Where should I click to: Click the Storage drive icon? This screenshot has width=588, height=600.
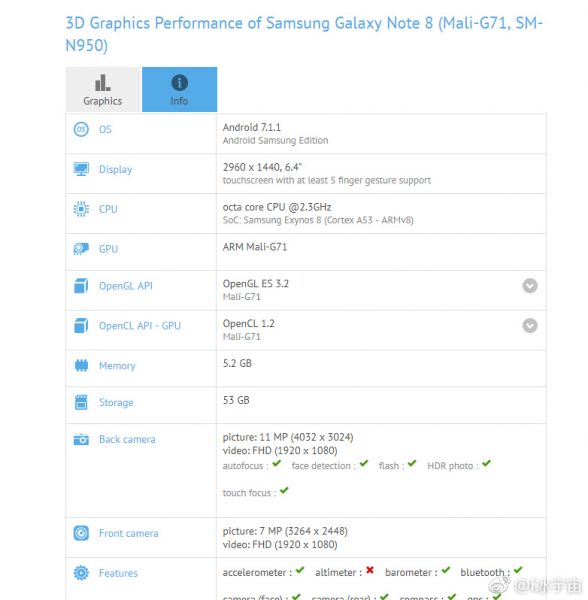(x=81, y=402)
